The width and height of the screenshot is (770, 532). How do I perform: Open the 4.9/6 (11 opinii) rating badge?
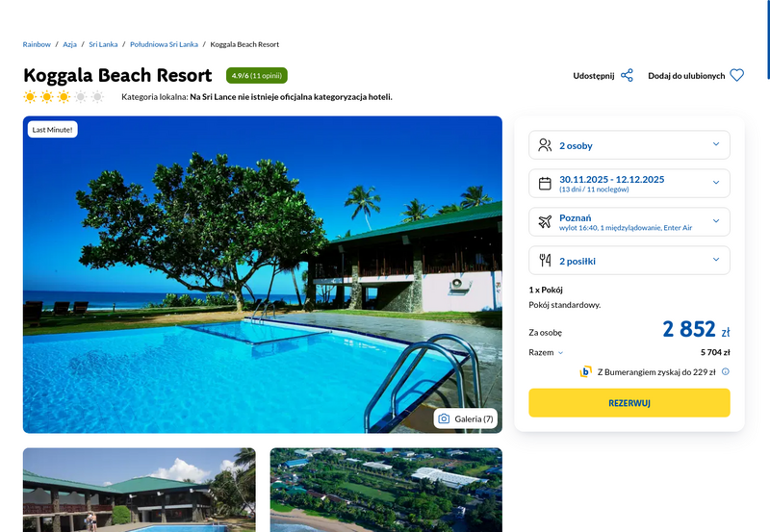tap(257, 76)
